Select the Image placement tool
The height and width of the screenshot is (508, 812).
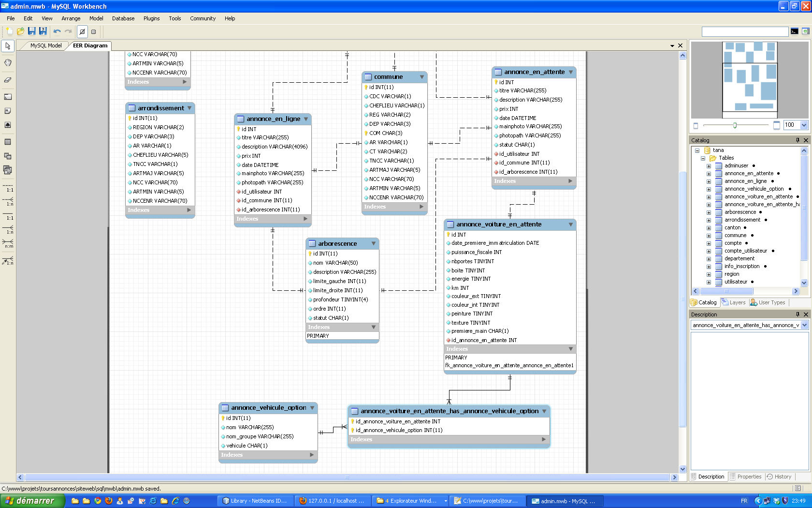pyautogui.click(x=8, y=125)
